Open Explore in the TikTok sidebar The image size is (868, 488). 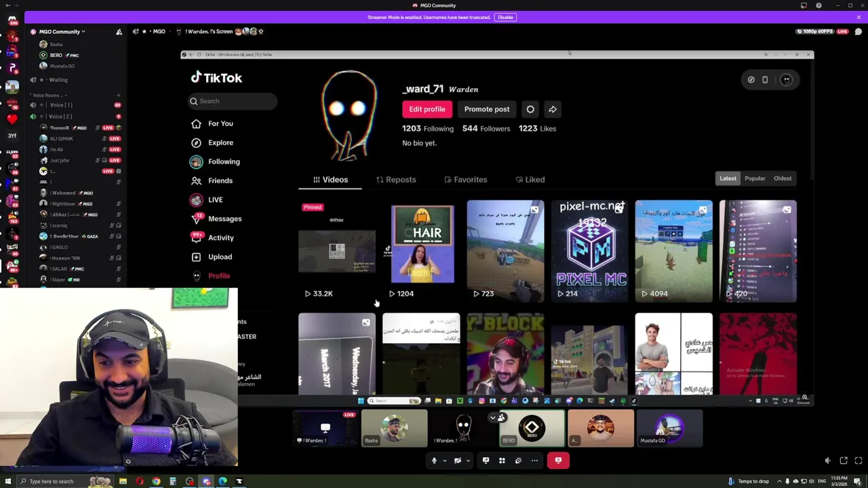click(212, 142)
